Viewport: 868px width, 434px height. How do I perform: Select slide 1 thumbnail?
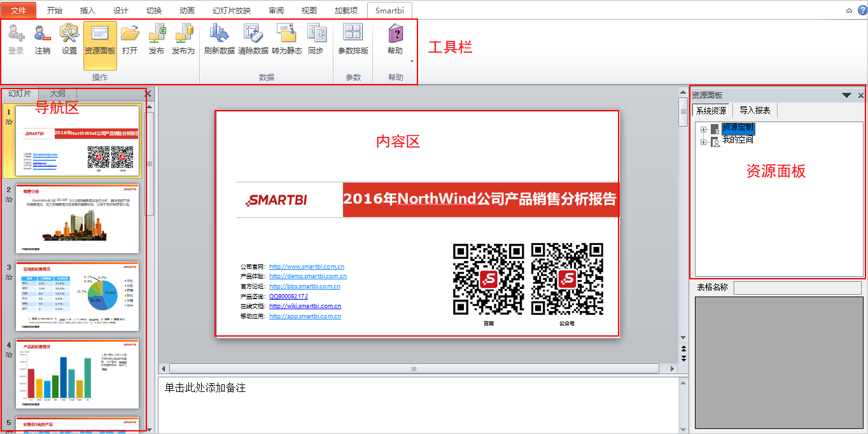click(x=77, y=141)
